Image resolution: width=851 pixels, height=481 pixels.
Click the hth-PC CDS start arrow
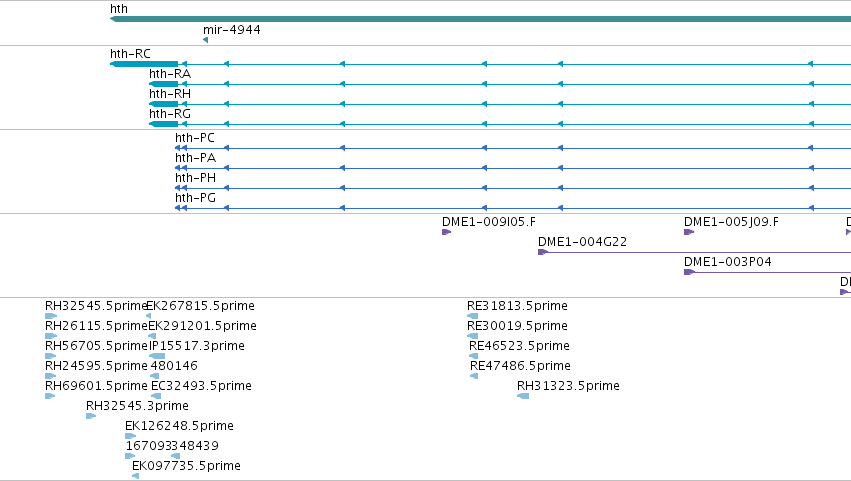pos(177,148)
